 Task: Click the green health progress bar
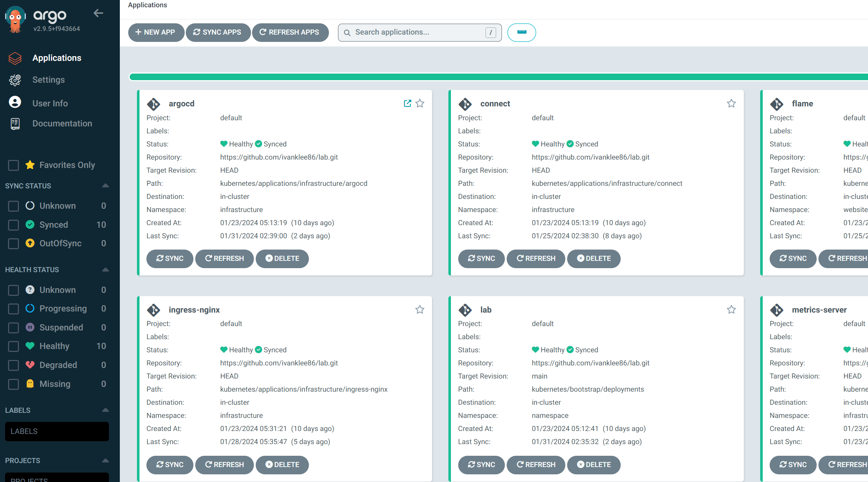(498, 77)
